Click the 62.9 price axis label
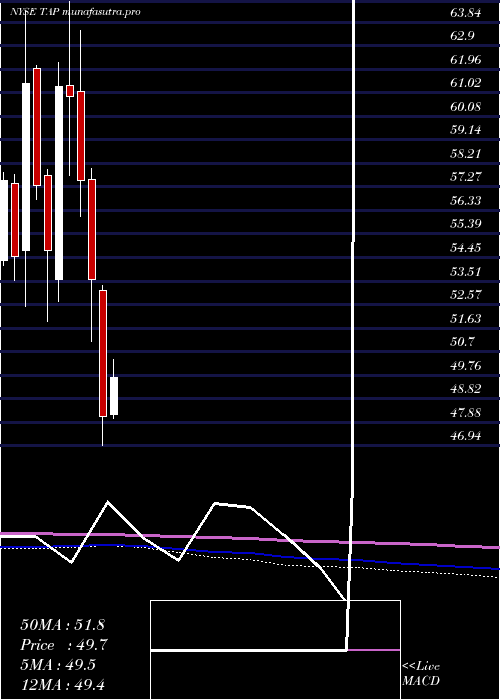 [x=462, y=36]
